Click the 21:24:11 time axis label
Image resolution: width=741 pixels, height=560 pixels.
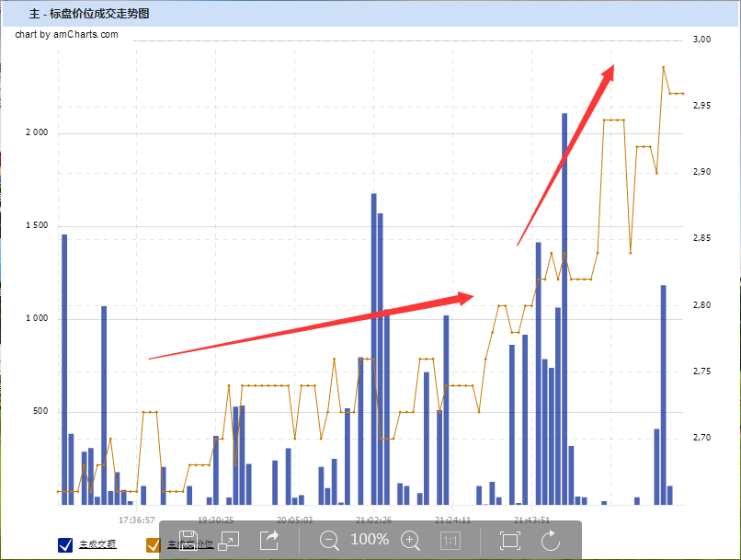(452, 520)
